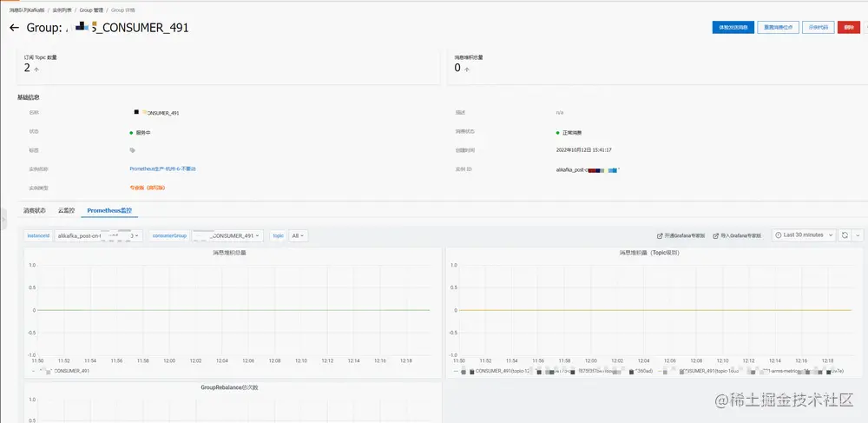Click the 消息堆积总量 count 0
Screen dimensions: 868x423
457,68
